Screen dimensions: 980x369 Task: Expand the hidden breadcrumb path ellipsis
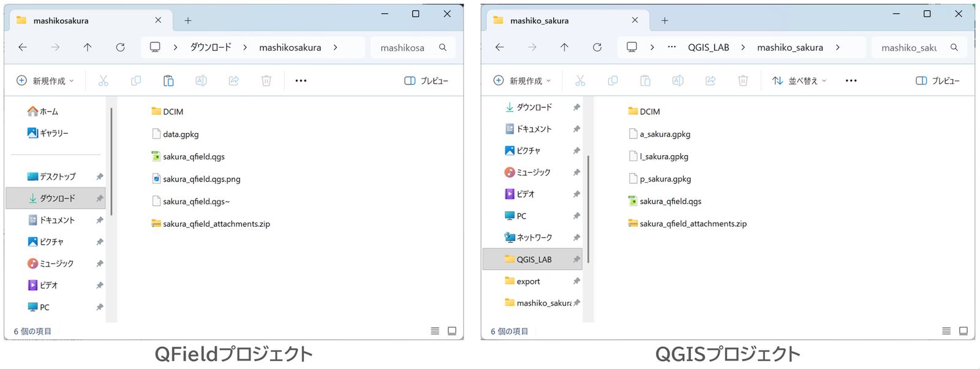pyautogui.click(x=672, y=47)
